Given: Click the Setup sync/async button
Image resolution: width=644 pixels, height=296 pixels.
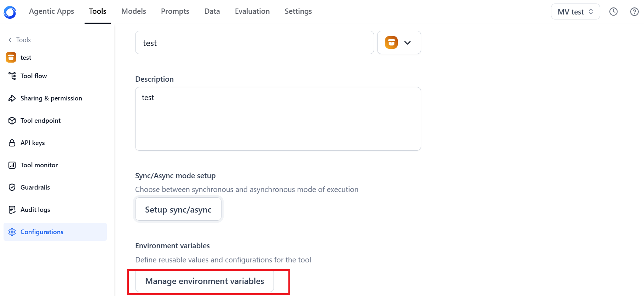Looking at the screenshot, I should pyautogui.click(x=178, y=209).
